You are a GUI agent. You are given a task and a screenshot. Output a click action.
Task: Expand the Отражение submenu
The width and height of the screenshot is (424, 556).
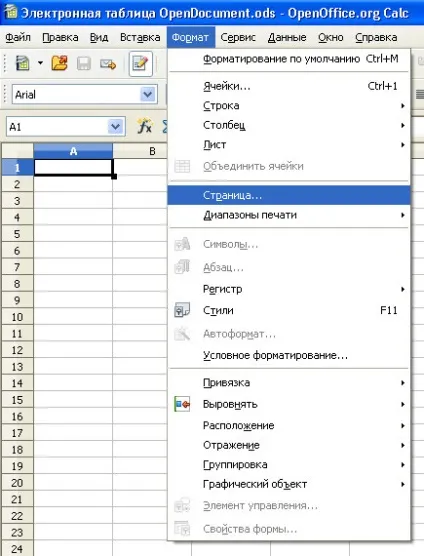click(289, 445)
